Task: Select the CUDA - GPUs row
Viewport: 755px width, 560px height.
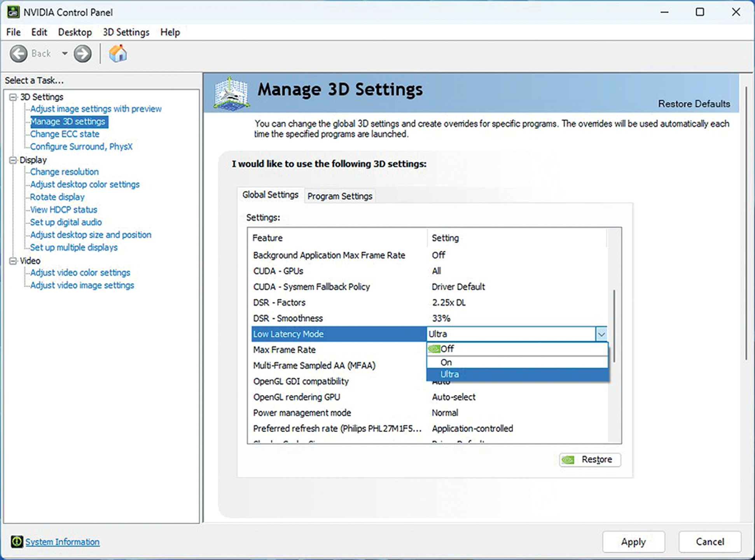Action: tap(429, 271)
